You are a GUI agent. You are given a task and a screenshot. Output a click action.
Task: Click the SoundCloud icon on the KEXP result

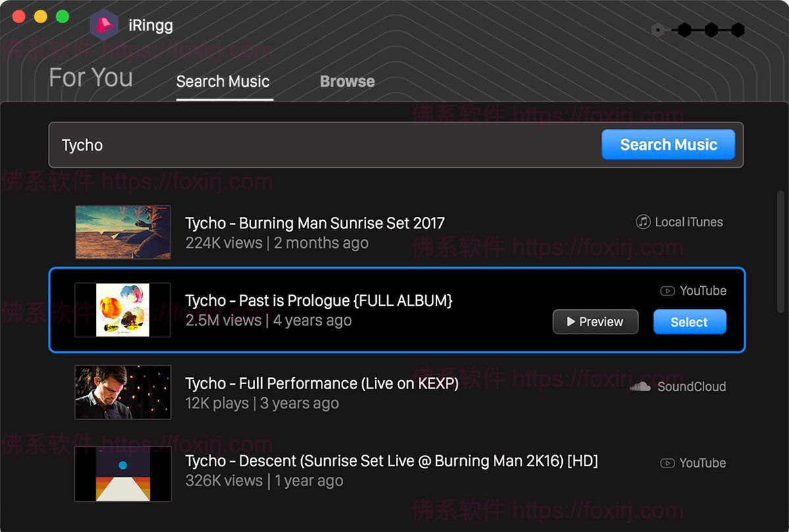tap(640, 387)
